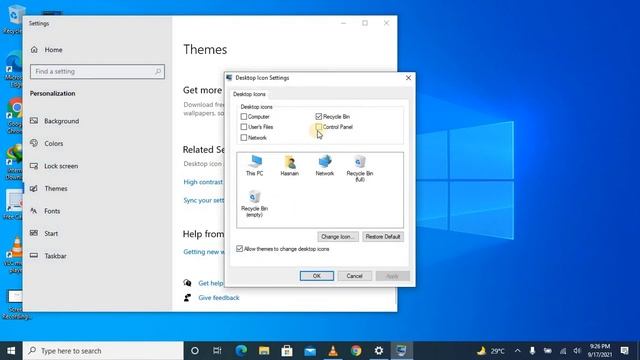Image resolution: width=640 pixels, height=360 pixels.
Task: Click the Sync your settings link
Action: pyautogui.click(x=204, y=200)
